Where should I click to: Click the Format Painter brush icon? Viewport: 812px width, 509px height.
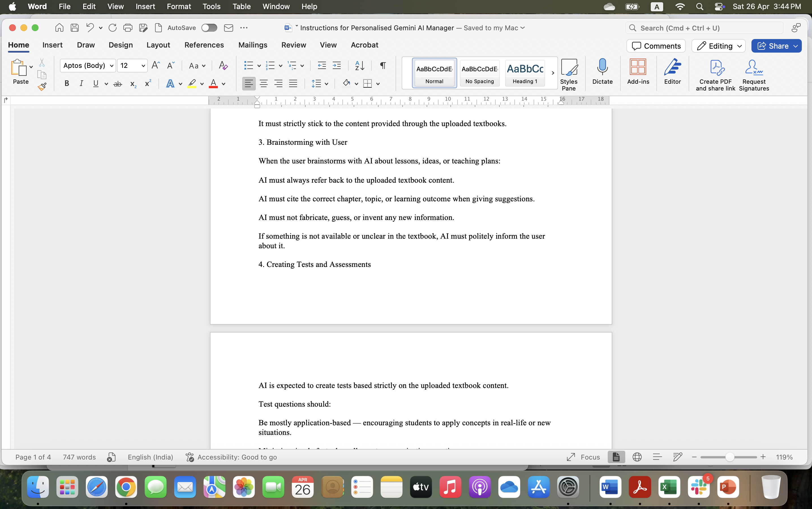pyautogui.click(x=42, y=87)
